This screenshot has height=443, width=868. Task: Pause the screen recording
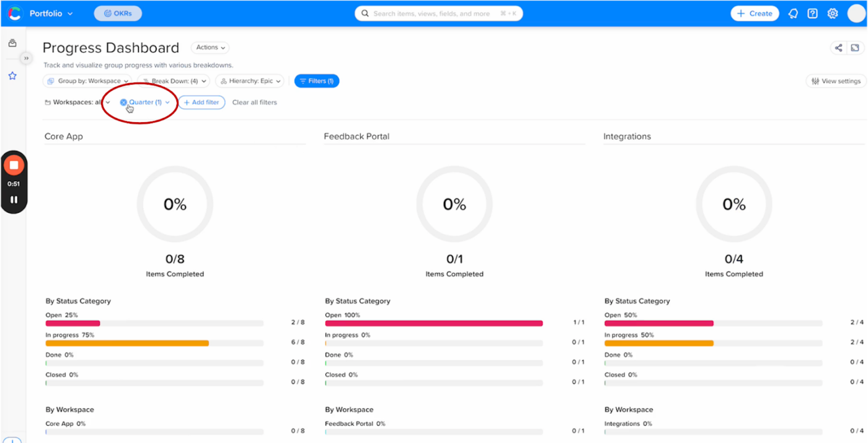[14, 200]
